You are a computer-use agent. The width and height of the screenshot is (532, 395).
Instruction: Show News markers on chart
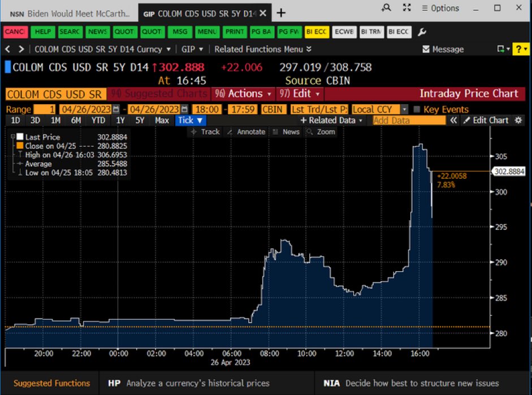point(287,132)
